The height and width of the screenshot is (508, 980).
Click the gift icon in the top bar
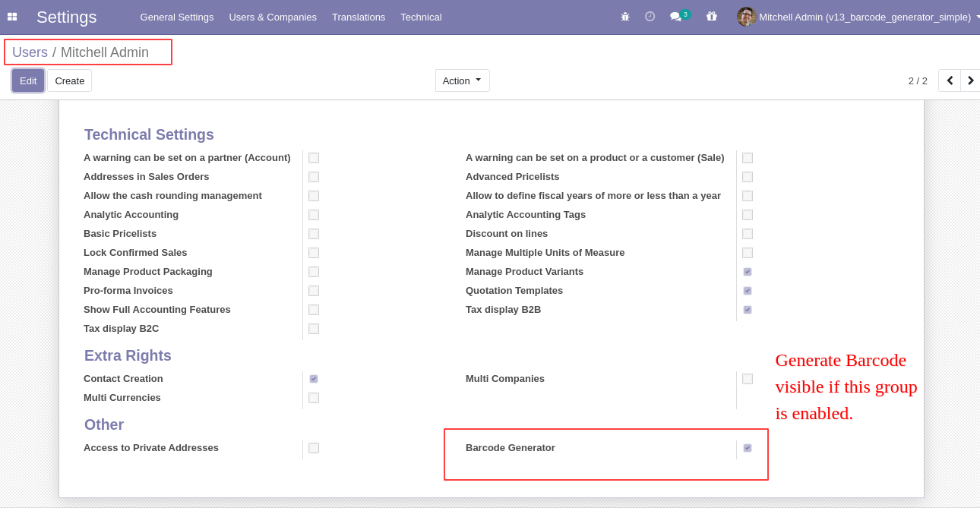pyautogui.click(x=712, y=17)
